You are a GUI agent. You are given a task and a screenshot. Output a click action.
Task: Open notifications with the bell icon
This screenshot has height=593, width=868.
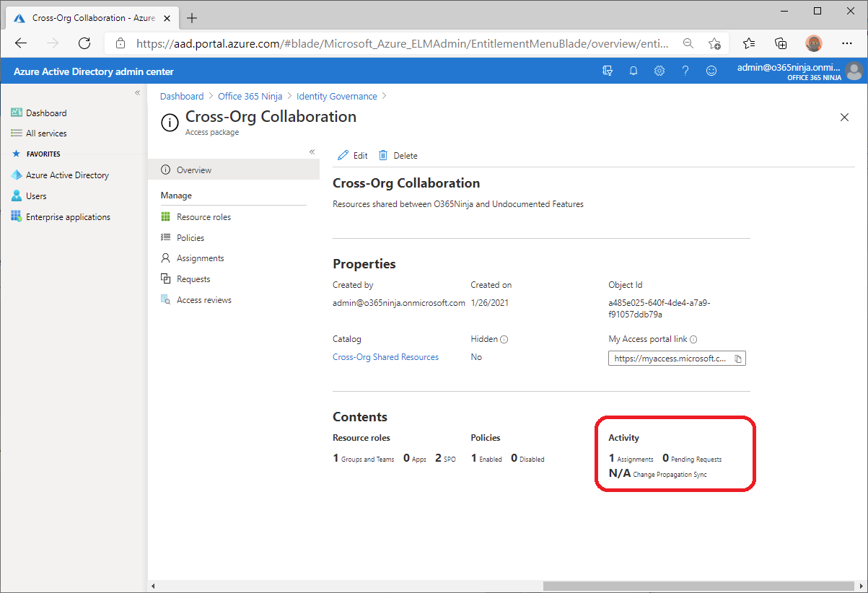pos(634,70)
